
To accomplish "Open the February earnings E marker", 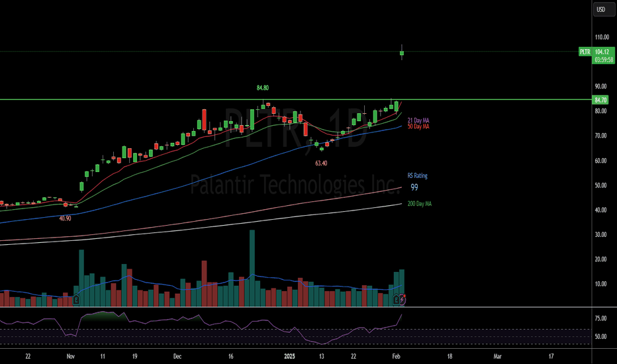I will click(397, 300).
